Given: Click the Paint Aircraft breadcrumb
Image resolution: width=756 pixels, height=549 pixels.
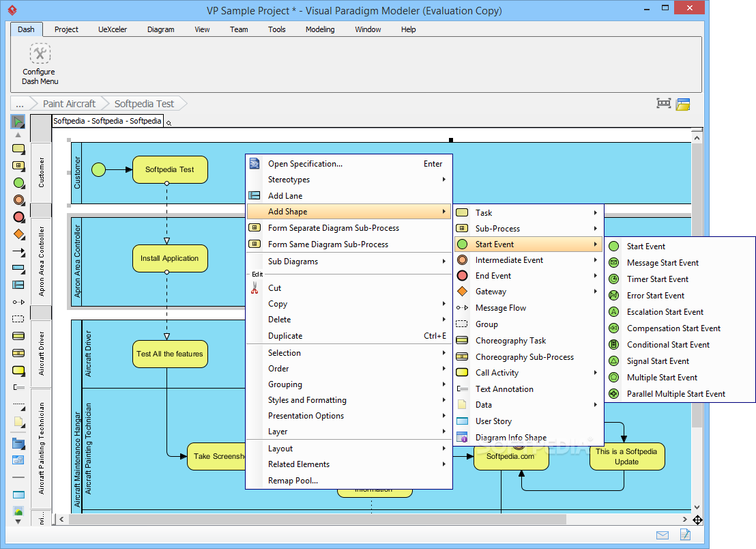Looking at the screenshot, I should pyautogui.click(x=69, y=104).
